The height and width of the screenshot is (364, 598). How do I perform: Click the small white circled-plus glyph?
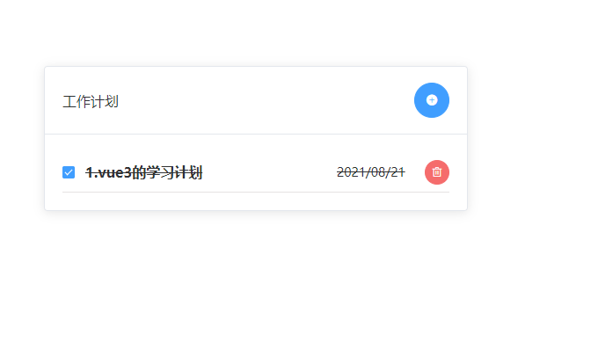click(432, 100)
